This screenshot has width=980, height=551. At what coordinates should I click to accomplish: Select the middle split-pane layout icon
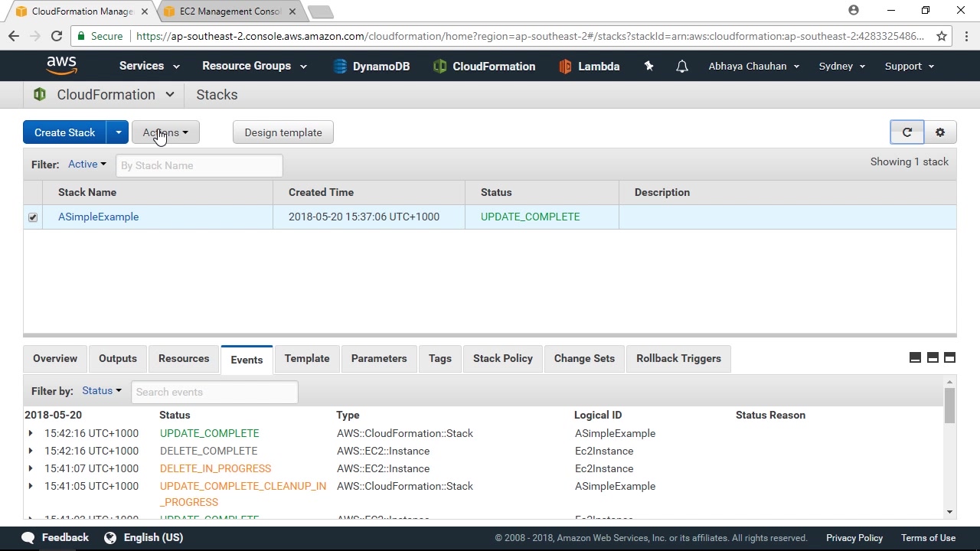(x=933, y=358)
